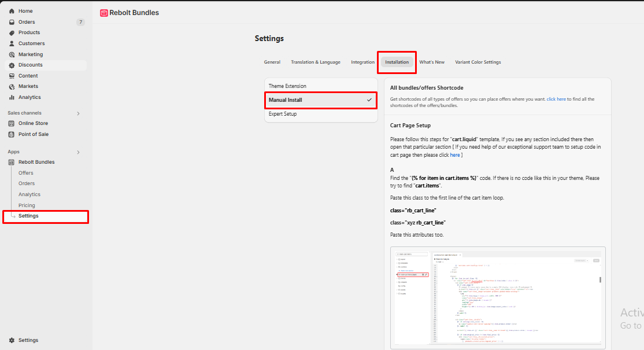Open the cart code screenshot thumbnail
The image size is (644, 350).
click(498, 297)
